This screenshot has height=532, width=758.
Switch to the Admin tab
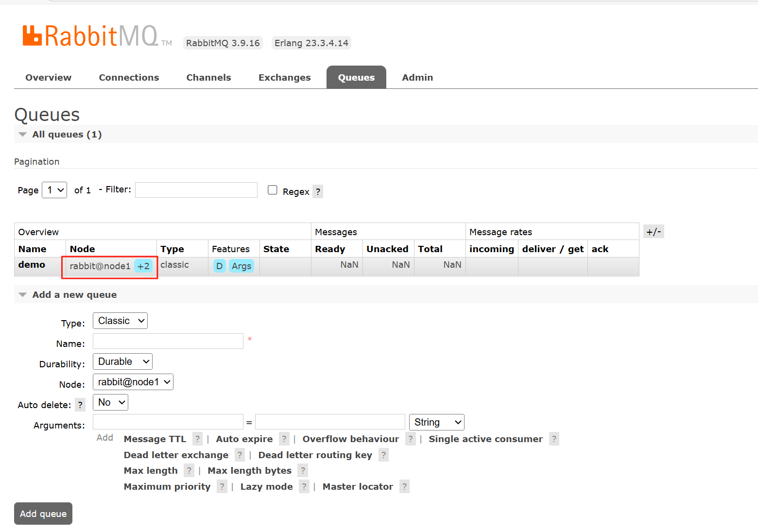point(417,77)
